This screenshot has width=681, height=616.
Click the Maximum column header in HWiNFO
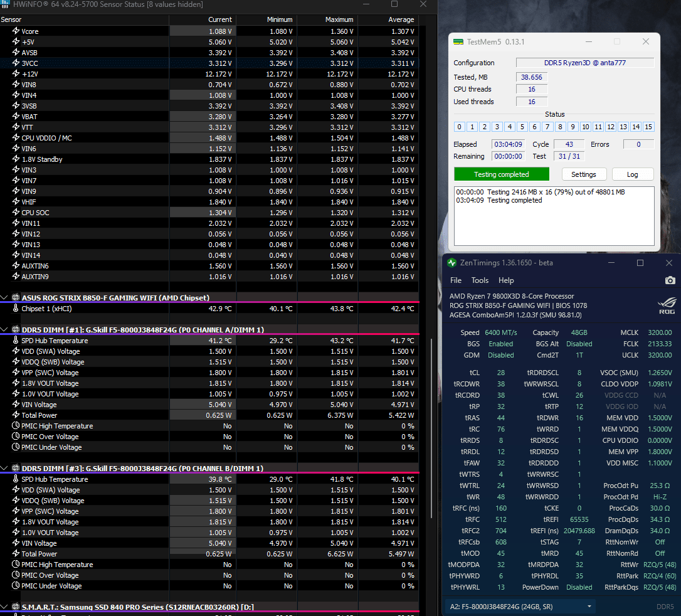click(x=327, y=19)
